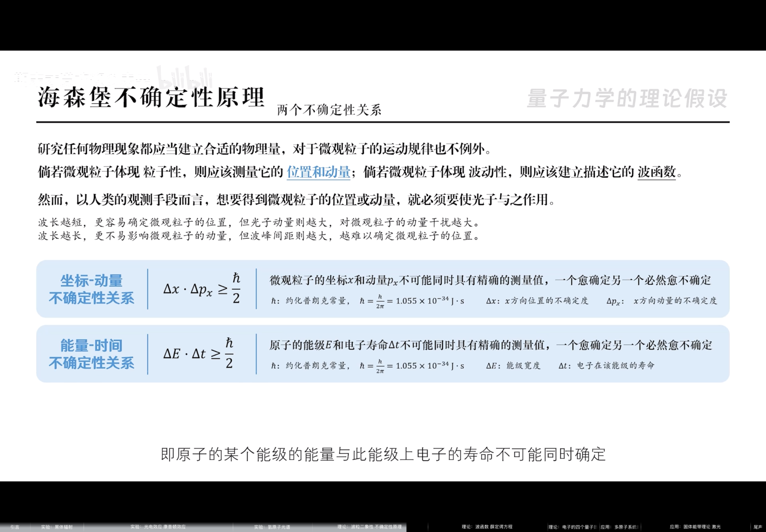This screenshot has width=766, height=532.
Task: Click the heading 量子力学的理论假设
Action: [x=627, y=98]
